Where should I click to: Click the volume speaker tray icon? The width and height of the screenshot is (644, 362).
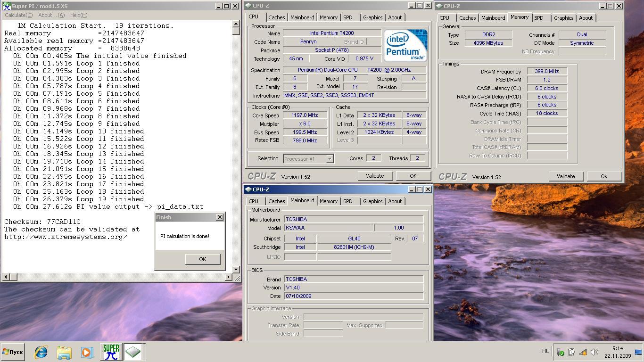594,352
